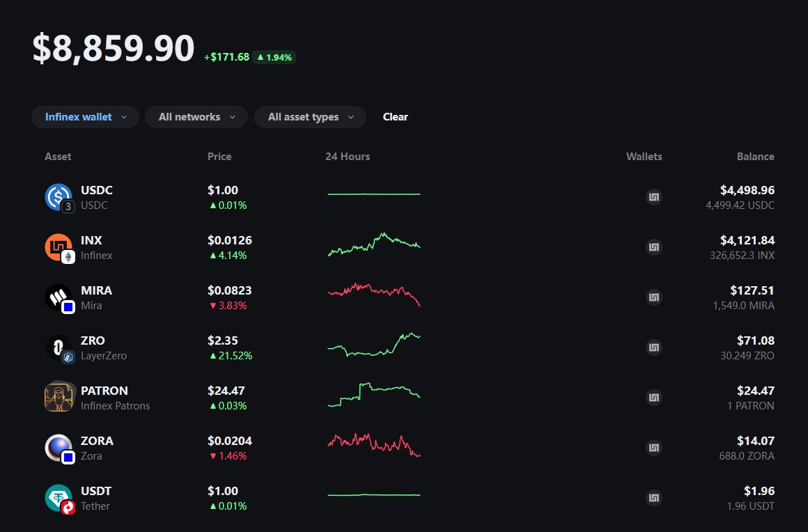Click the 1 PATRON quantity text
Image resolution: width=808 pixels, height=532 pixels.
pyautogui.click(x=751, y=406)
